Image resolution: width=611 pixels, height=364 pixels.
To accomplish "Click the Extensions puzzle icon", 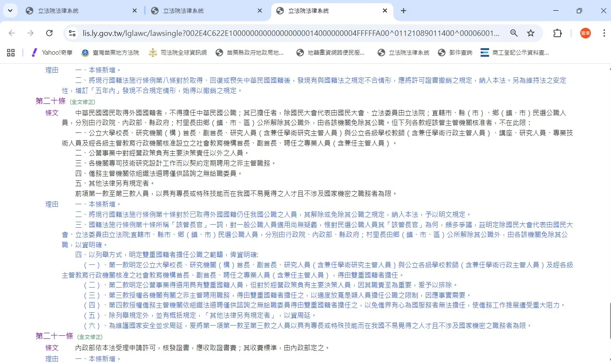I will click(x=558, y=33).
